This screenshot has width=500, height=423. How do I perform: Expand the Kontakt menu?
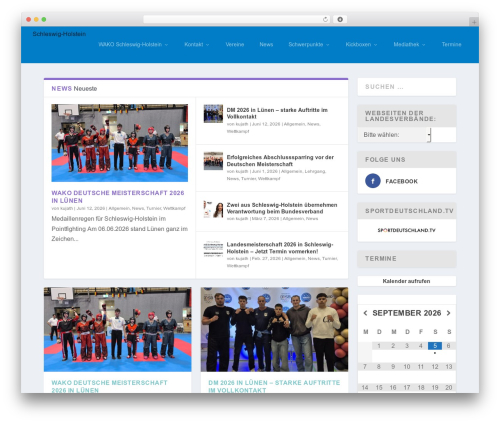[196, 44]
